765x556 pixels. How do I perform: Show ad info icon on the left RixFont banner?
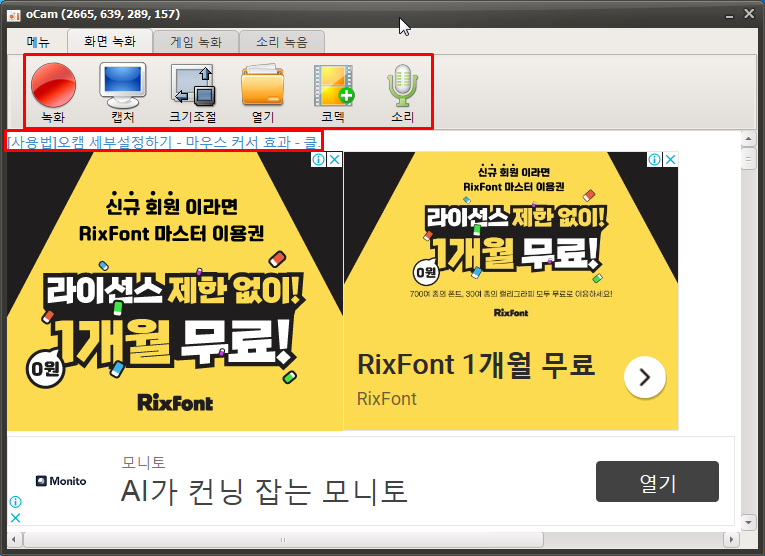pos(319,159)
